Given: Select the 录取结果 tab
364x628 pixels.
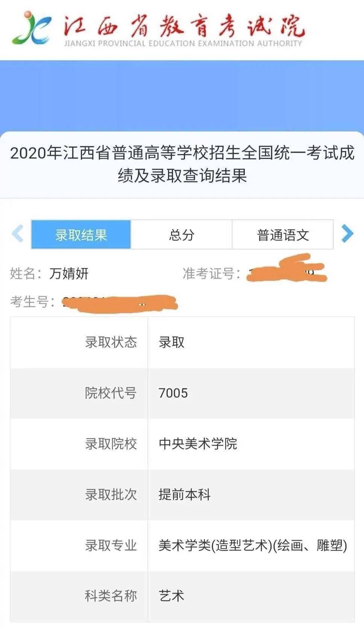Looking at the screenshot, I should [x=81, y=235].
